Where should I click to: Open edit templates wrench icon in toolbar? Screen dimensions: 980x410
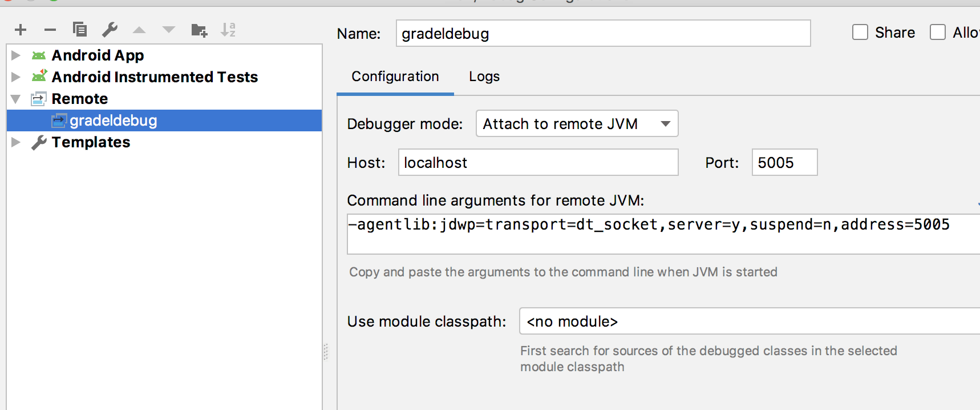(x=110, y=29)
